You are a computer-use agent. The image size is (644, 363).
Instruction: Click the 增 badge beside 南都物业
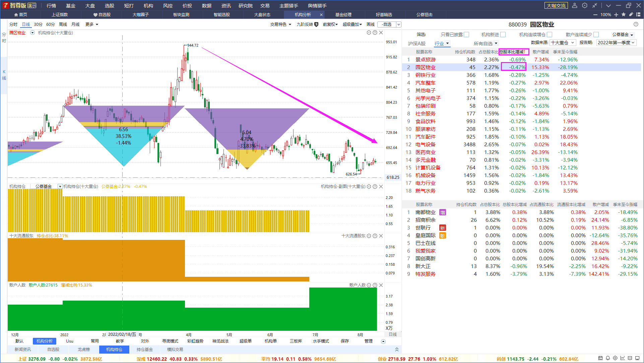coord(443,212)
